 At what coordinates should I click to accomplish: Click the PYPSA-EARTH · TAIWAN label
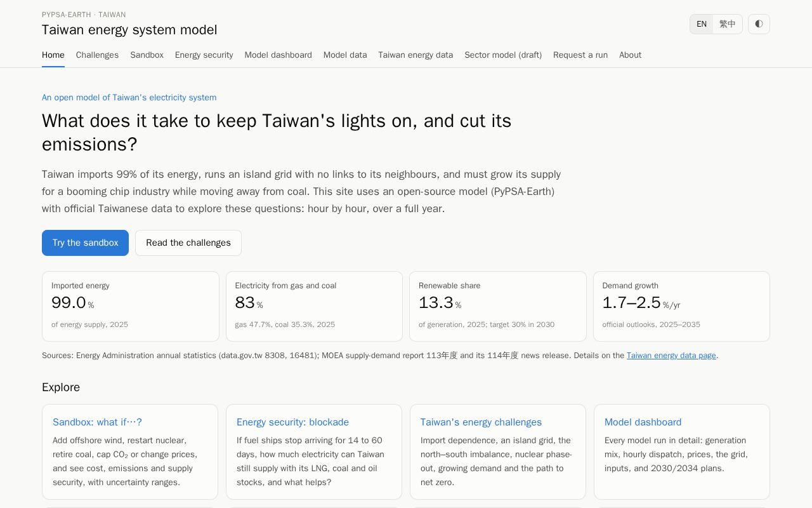[84, 15]
